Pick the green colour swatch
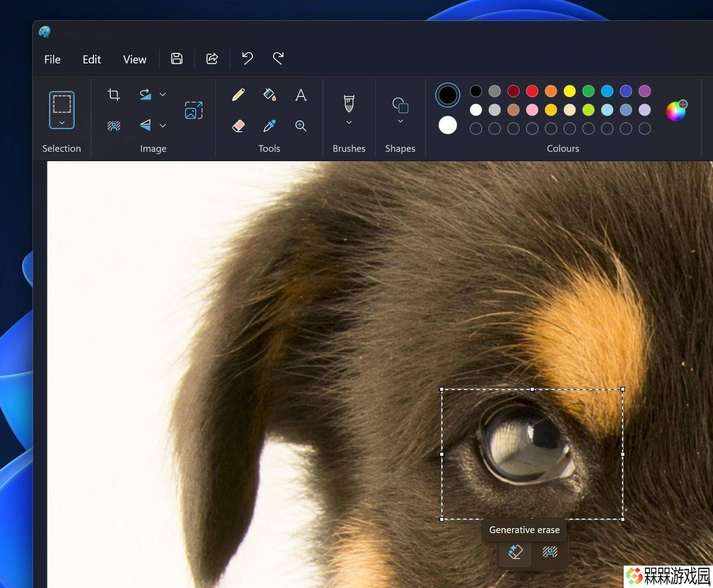 pyautogui.click(x=588, y=91)
